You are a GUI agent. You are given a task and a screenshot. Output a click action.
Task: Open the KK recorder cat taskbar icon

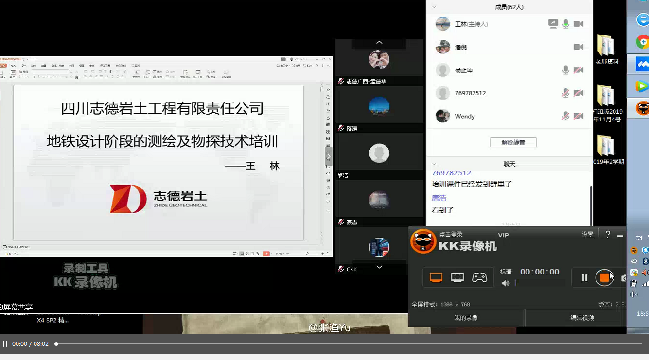click(642, 108)
